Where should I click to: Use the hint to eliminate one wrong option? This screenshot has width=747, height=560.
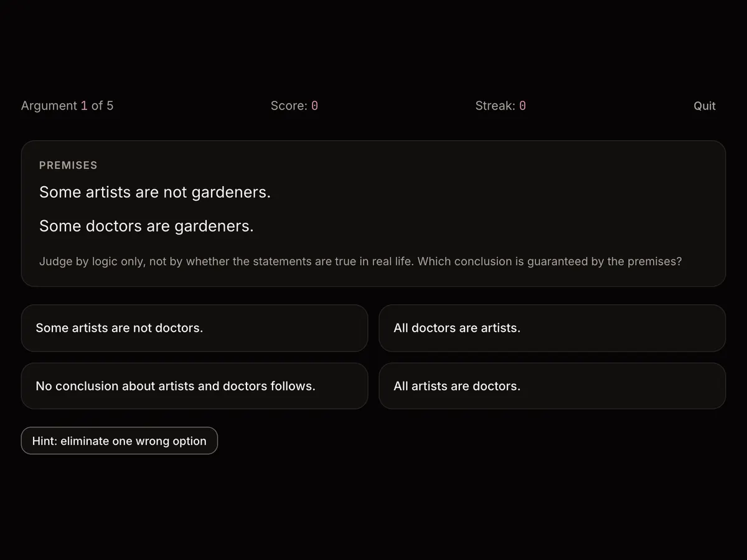click(120, 441)
